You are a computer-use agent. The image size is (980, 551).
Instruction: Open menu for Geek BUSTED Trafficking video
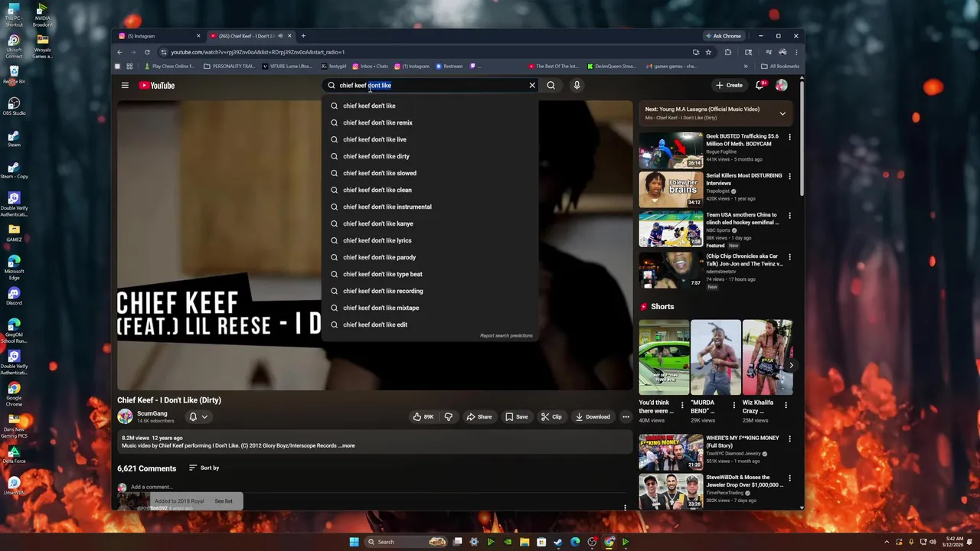point(789,137)
